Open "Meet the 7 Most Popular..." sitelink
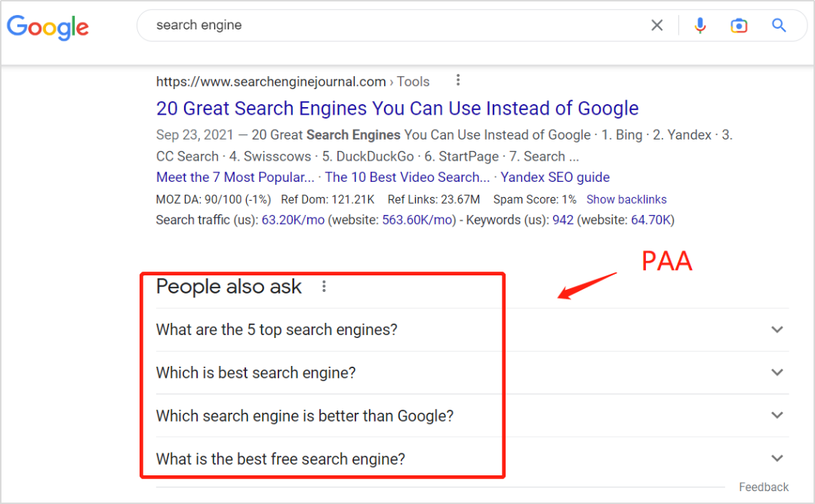The image size is (815, 504). (235, 177)
